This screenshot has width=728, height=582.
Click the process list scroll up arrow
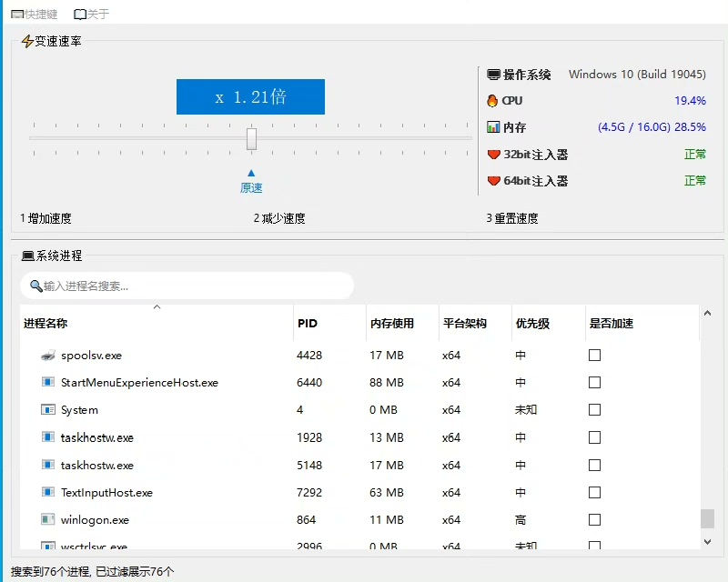707,313
